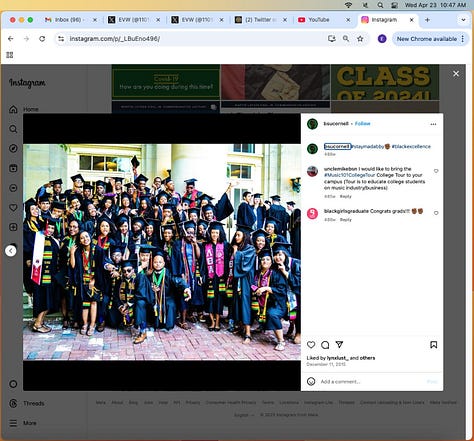Open Threads from the sidebar
This screenshot has height=441, width=474.
pos(27,403)
